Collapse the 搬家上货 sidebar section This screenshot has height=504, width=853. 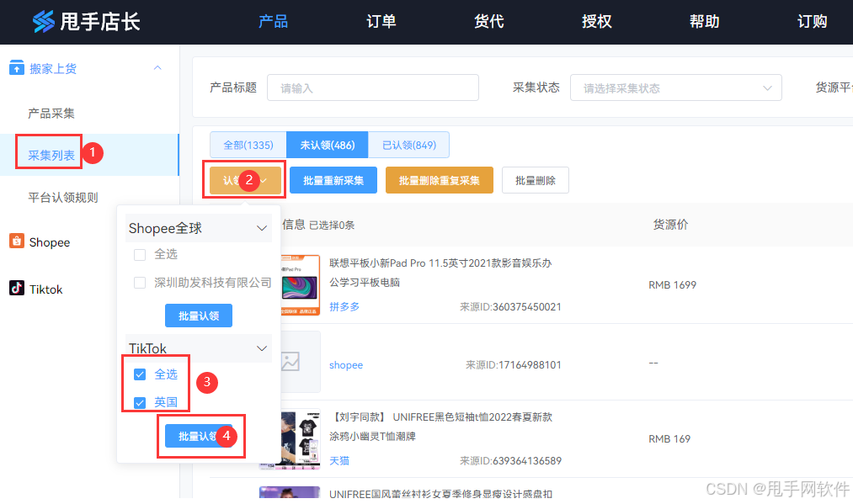[x=157, y=68]
